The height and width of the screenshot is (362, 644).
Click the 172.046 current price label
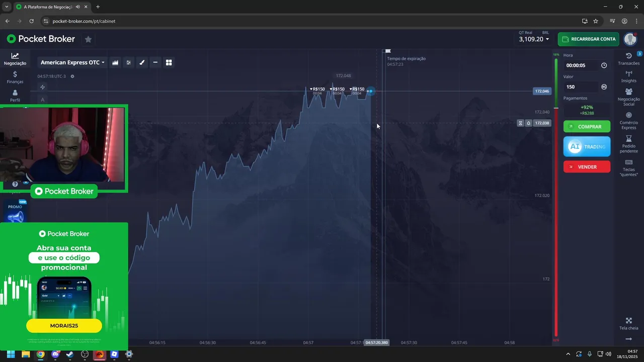pos(542,92)
